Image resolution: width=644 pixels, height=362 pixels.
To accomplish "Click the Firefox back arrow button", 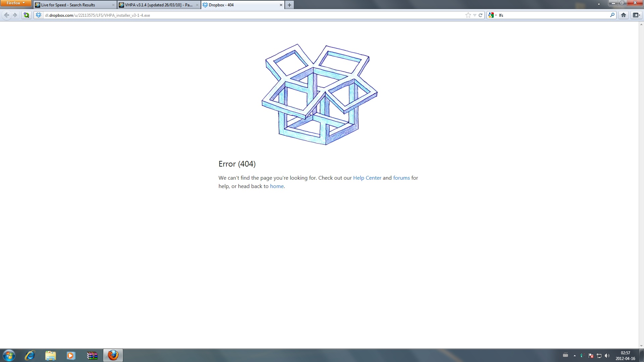I will tap(6, 15).
